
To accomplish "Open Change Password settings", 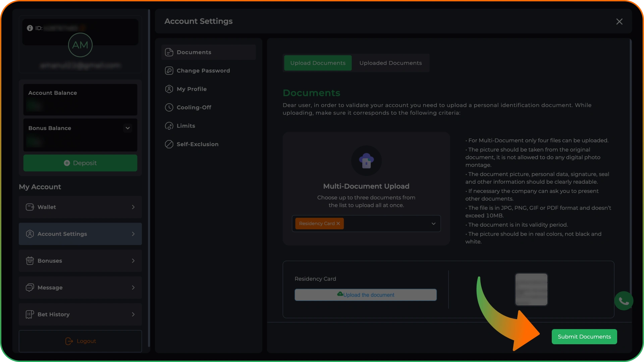I will point(208,71).
